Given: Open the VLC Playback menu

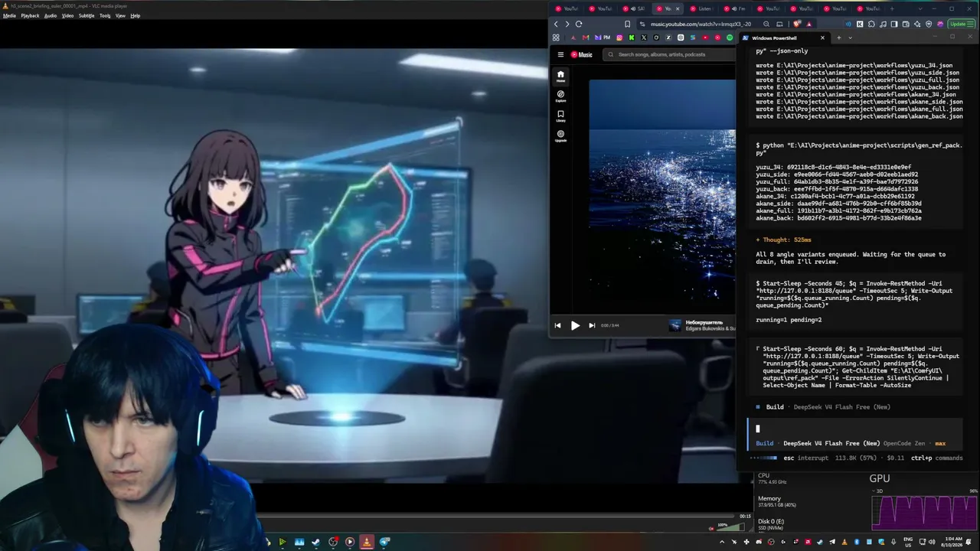Looking at the screenshot, I should [x=30, y=15].
